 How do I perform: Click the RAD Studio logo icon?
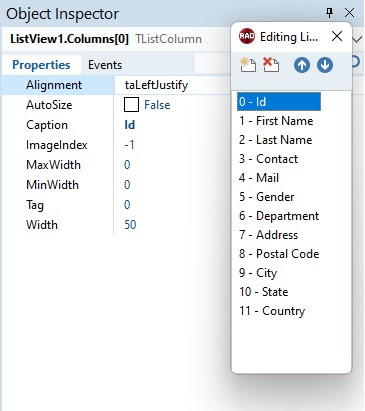pyautogui.click(x=247, y=36)
